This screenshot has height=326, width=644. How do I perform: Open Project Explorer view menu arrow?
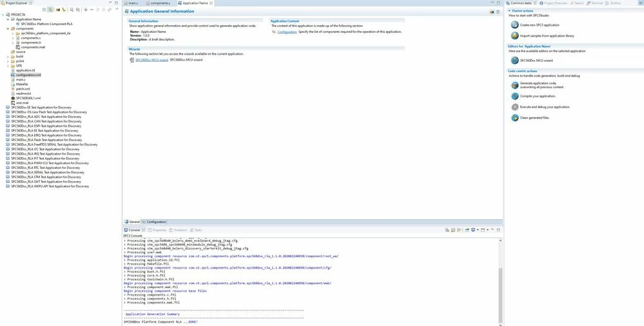pos(117,8)
